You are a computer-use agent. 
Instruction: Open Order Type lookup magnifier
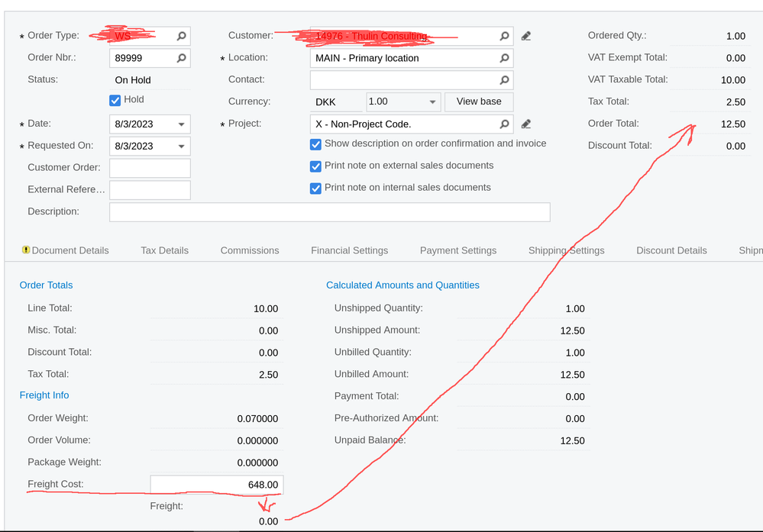pyautogui.click(x=181, y=36)
